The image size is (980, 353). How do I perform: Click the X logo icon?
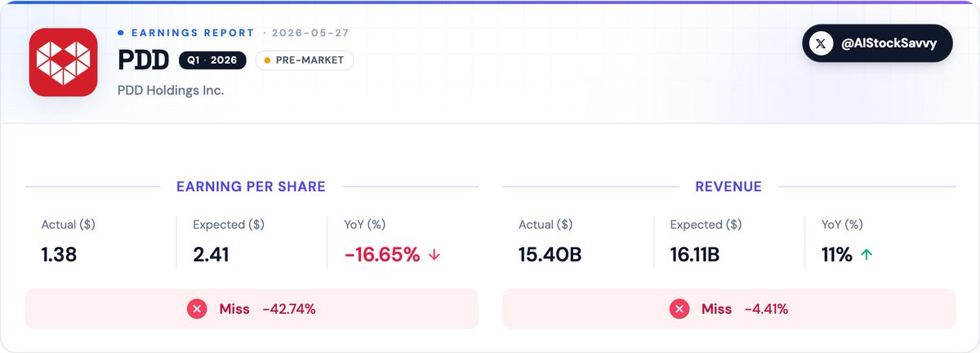pyautogui.click(x=822, y=43)
